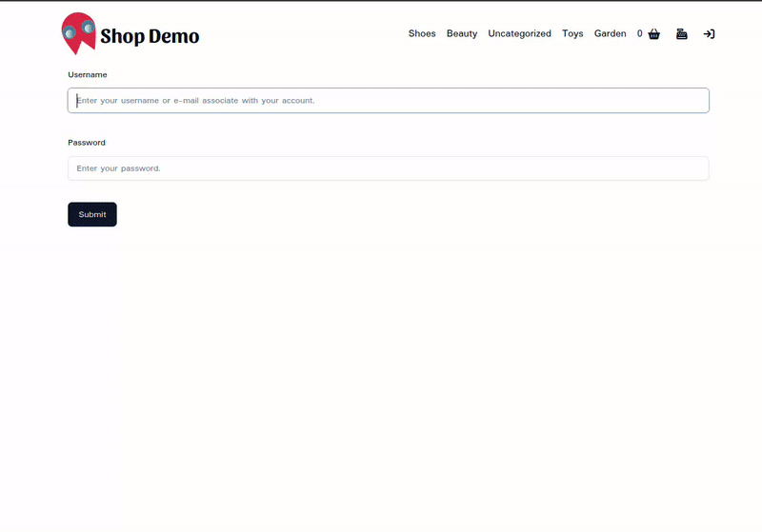Click empty header space between title and Shoes
The image size is (762, 532).
[x=305, y=34]
